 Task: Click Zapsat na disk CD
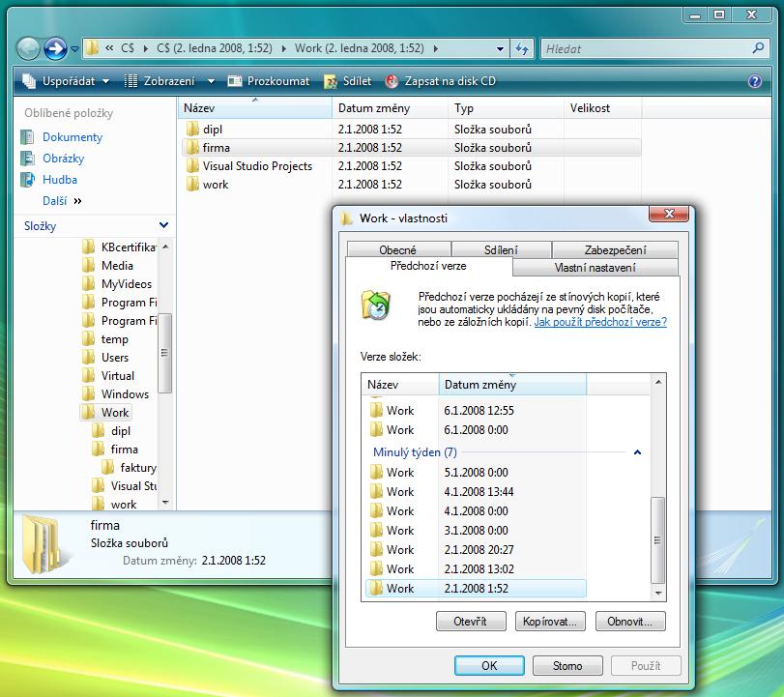441,81
